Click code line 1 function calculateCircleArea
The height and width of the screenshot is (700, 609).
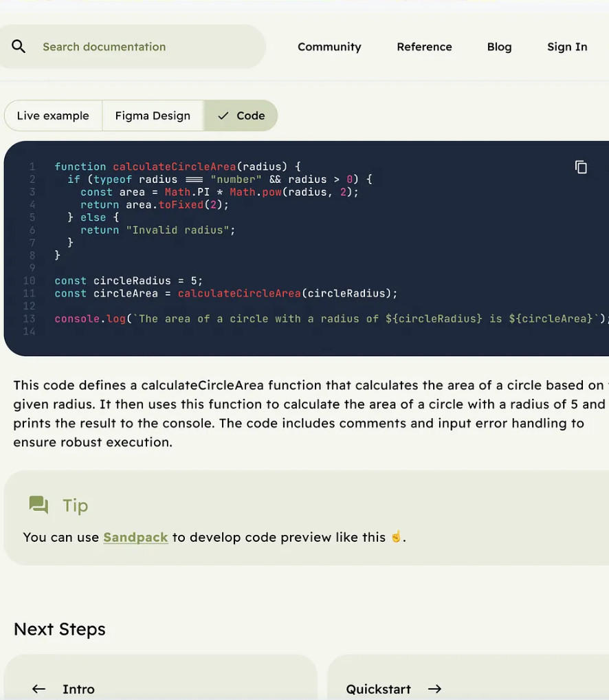click(x=177, y=166)
